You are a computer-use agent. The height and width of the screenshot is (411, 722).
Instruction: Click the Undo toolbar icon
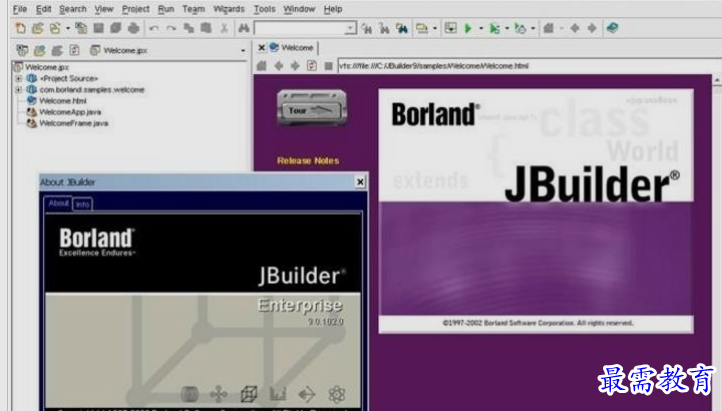[x=154, y=29]
